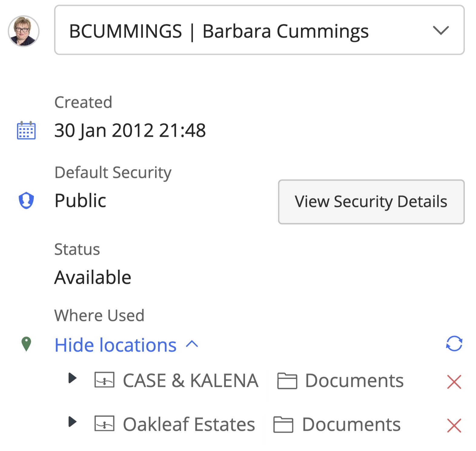476x451 pixels.
Task: Click the Public default security value
Action: click(80, 200)
